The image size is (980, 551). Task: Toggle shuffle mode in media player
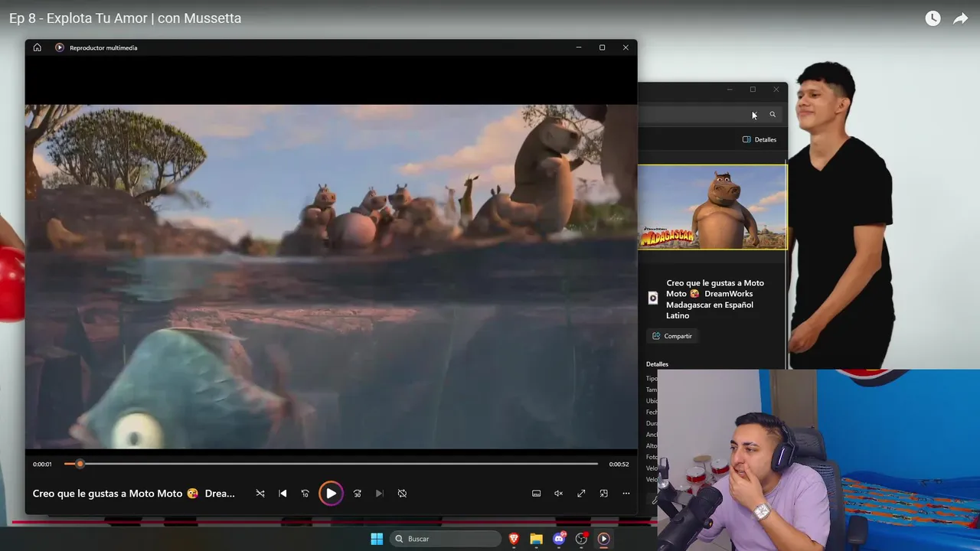260,494
